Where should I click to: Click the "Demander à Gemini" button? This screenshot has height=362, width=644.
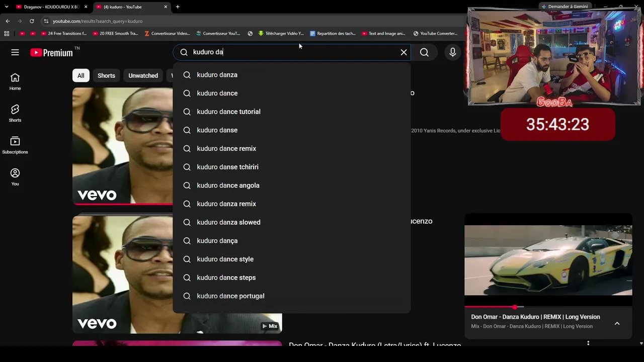[564, 7]
